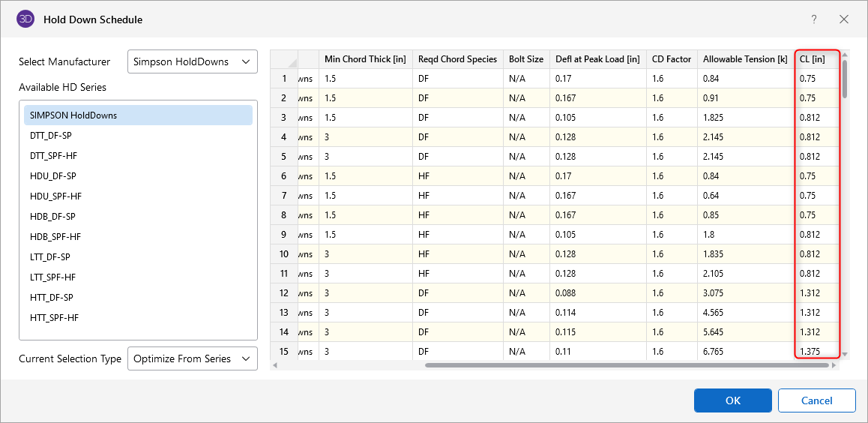868x423 pixels.
Task: Click the horizontal scrollbar left arrow
Action: (x=274, y=365)
